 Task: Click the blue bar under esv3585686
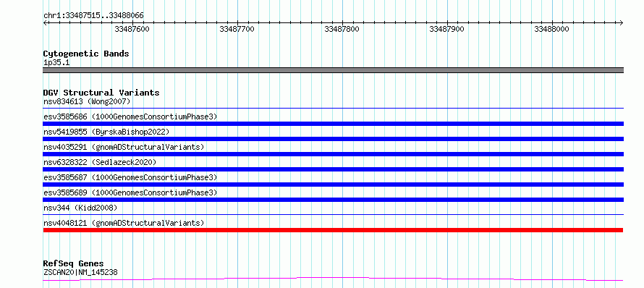(333, 124)
